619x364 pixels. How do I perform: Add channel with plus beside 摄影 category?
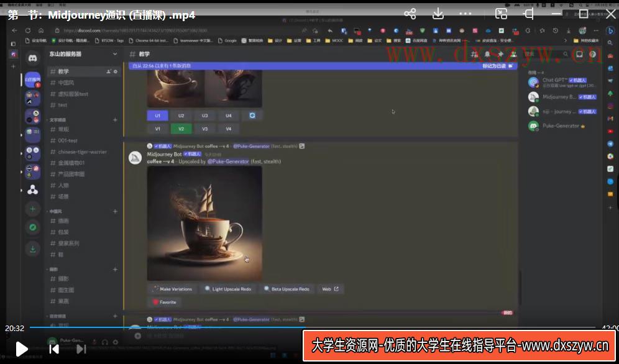tap(115, 270)
